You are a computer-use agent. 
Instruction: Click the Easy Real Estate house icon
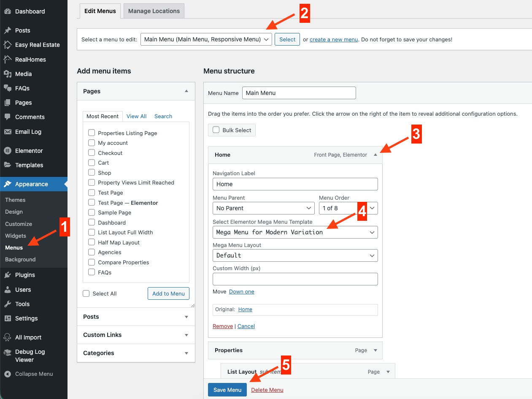coord(8,45)
